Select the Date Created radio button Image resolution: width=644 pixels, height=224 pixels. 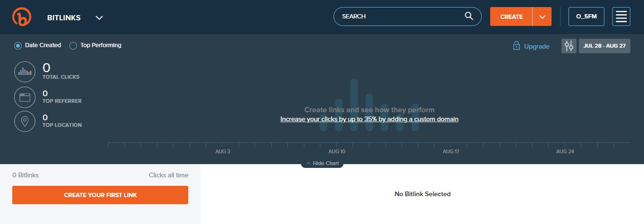[x=18, y=46]
